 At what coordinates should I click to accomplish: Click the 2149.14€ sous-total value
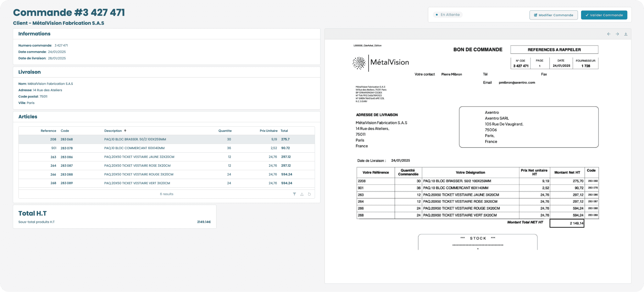point(204,222)
